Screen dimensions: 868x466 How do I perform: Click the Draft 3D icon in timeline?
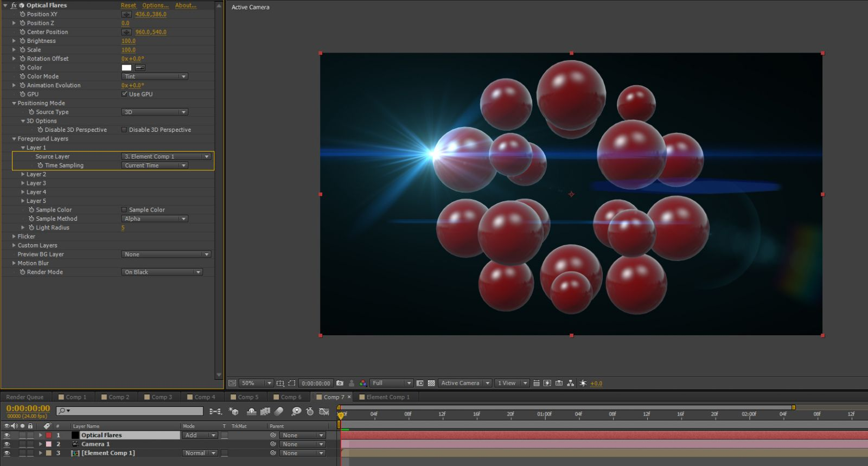click(x=234, y=412)
